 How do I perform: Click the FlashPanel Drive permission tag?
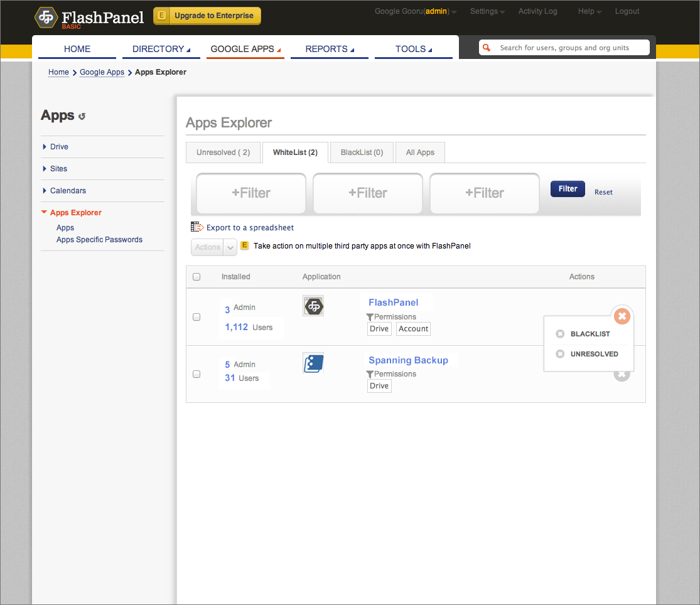[379, 329]
